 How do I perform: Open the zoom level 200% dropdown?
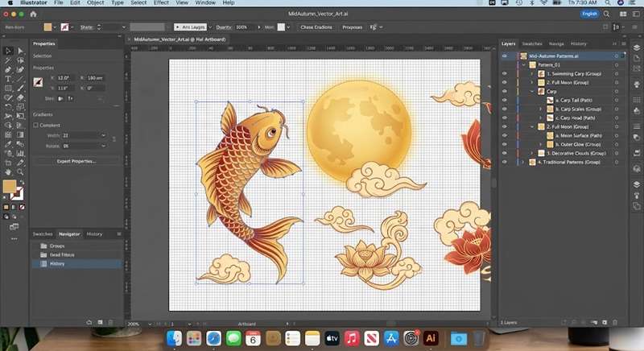pyautogui.click(x=150, y=324)
